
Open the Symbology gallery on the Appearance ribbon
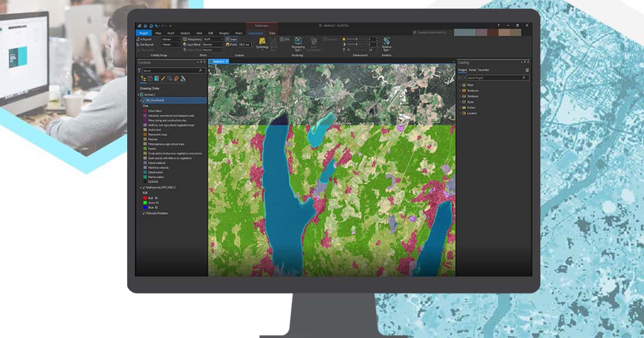[x=262, y=41]
